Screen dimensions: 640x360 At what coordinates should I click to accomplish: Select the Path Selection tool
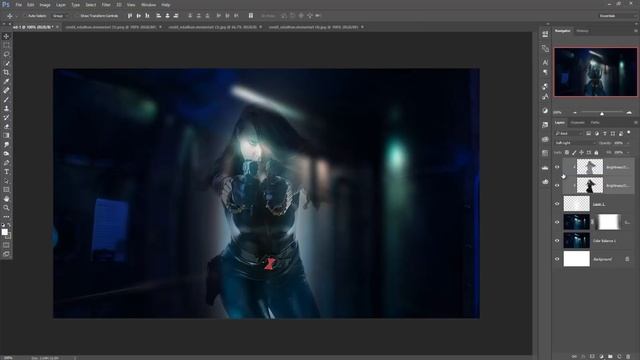[x=6, y=180]
